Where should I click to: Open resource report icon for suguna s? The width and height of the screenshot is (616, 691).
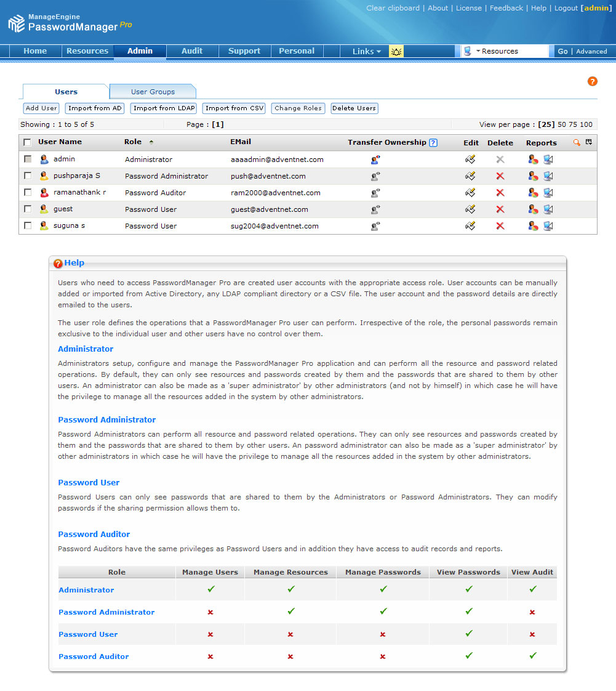click(x=548, y=226)
